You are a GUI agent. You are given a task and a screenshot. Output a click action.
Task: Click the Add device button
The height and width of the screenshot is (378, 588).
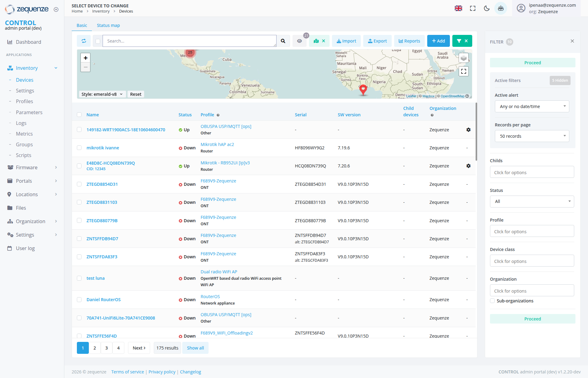pyautogui.click(x=438, y=41)
